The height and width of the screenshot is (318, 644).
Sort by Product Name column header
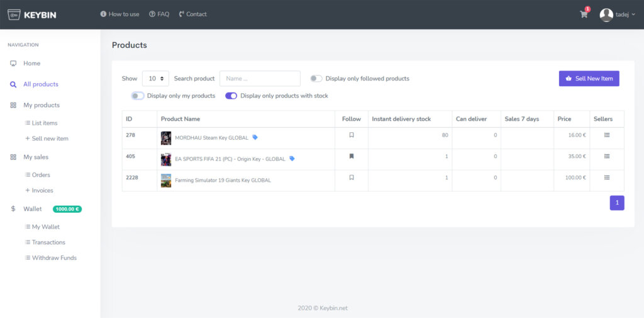(246, 119)
